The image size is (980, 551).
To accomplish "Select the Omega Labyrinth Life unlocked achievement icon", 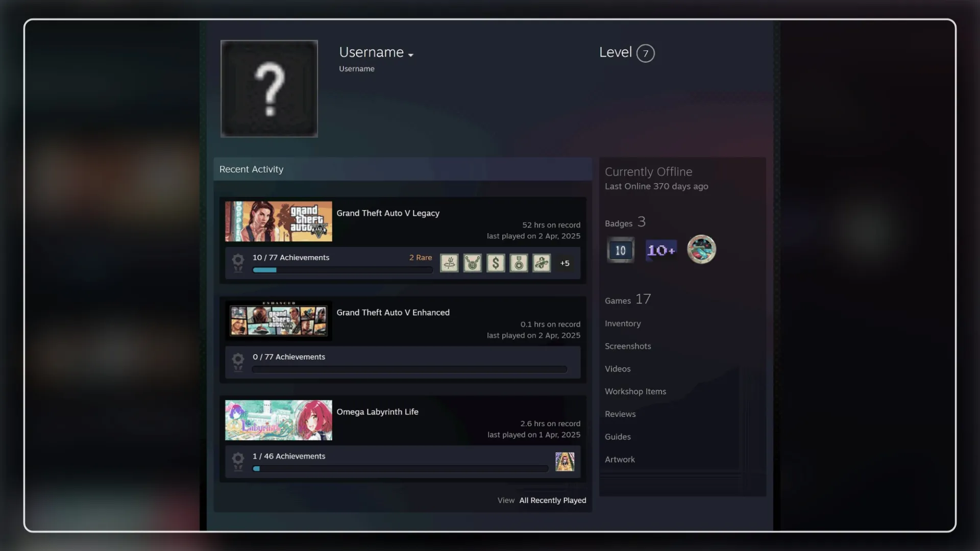I will [x=565, y=462].
